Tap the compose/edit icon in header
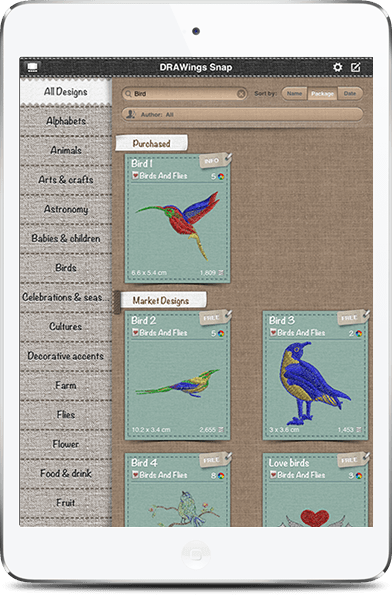Viewport: 392px width, 600px height. click(x=356, y=67)
